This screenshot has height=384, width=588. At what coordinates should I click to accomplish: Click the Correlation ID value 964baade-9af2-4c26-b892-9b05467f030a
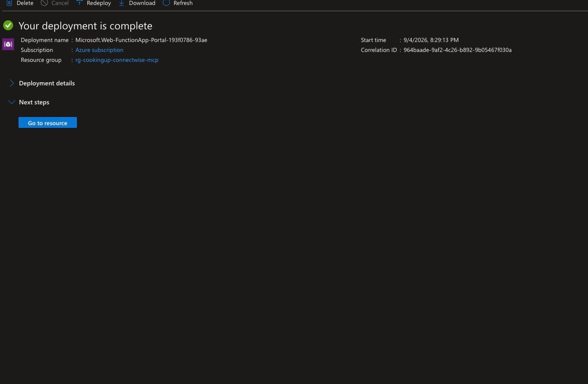(x=457, y=50)
